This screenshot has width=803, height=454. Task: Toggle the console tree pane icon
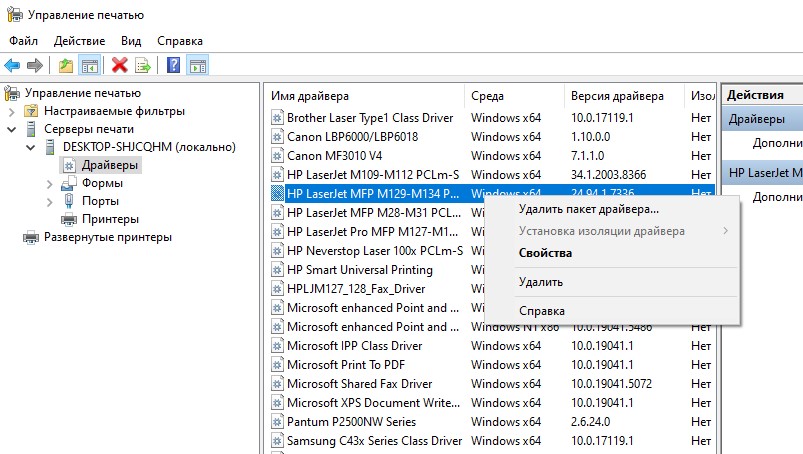(90, 66)
